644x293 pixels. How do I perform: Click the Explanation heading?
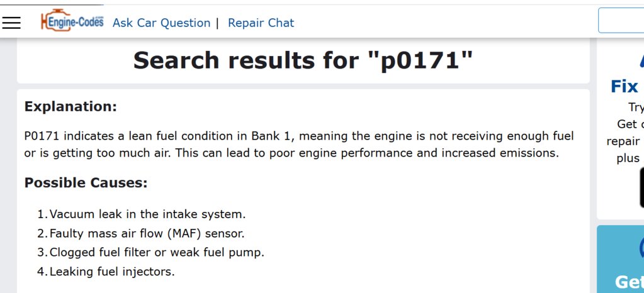click(71, 107)
